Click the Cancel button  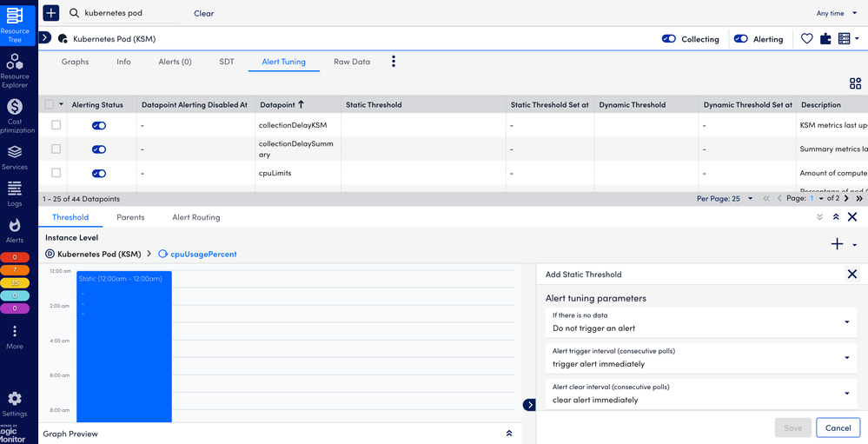click(838, 427)
